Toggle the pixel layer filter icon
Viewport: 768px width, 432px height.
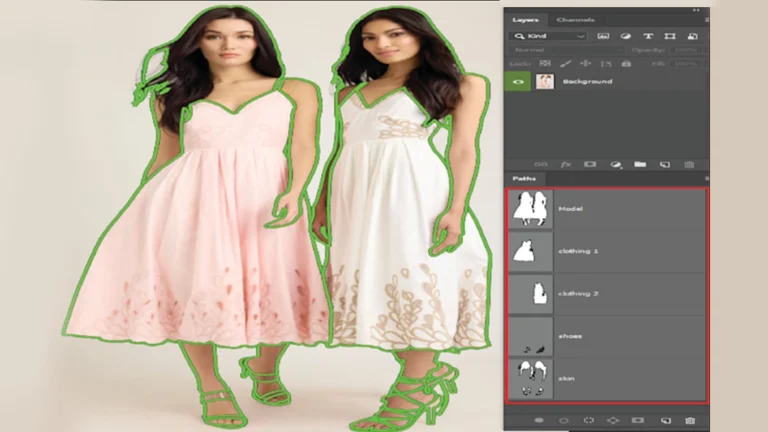point(603,36)
